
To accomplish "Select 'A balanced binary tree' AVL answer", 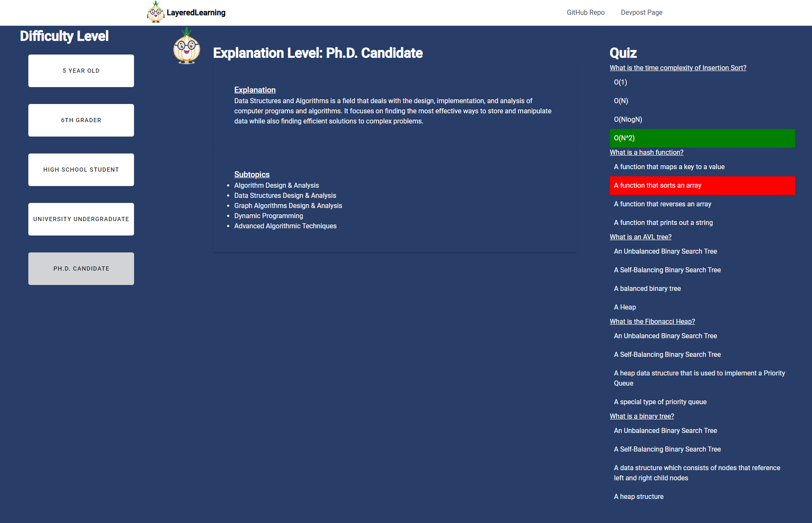I will (x=647, y=289).
